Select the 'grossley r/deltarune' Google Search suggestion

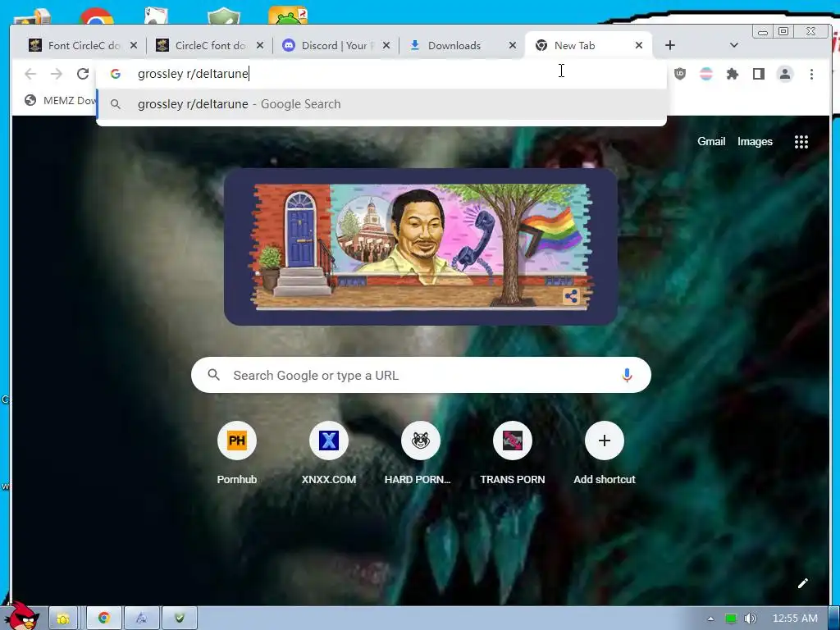coord(381,104)
